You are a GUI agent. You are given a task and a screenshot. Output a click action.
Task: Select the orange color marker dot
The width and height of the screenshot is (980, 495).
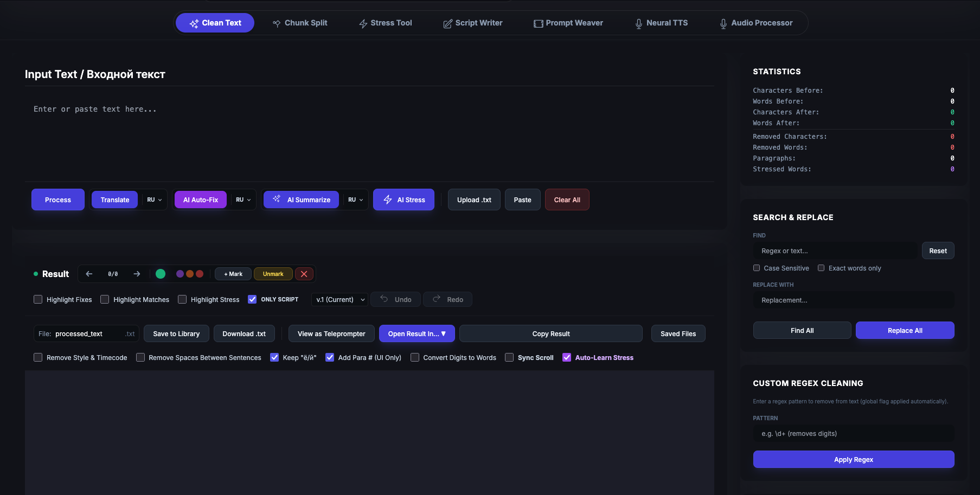pyautogui.click(x=190, y=274)
